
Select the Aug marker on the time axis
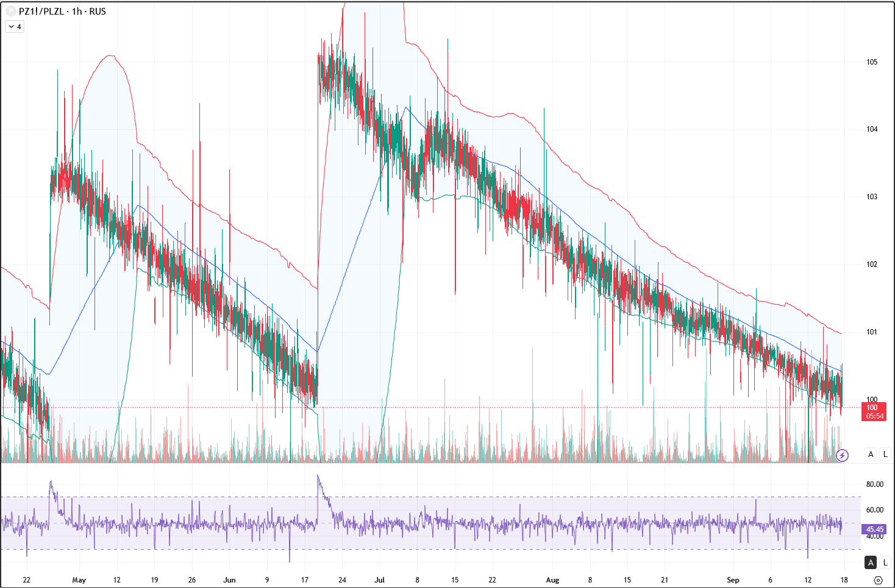click(x=552, y=580)
